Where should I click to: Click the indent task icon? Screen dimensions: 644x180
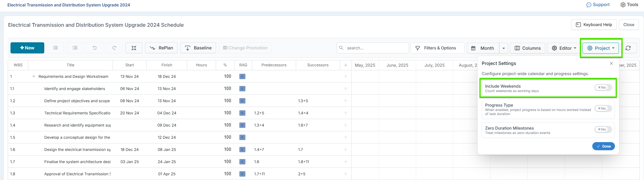75,48
